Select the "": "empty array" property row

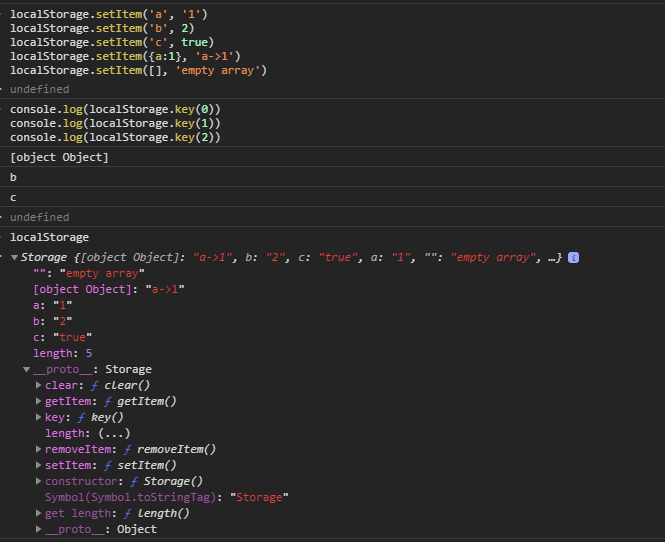coord(89,274)
